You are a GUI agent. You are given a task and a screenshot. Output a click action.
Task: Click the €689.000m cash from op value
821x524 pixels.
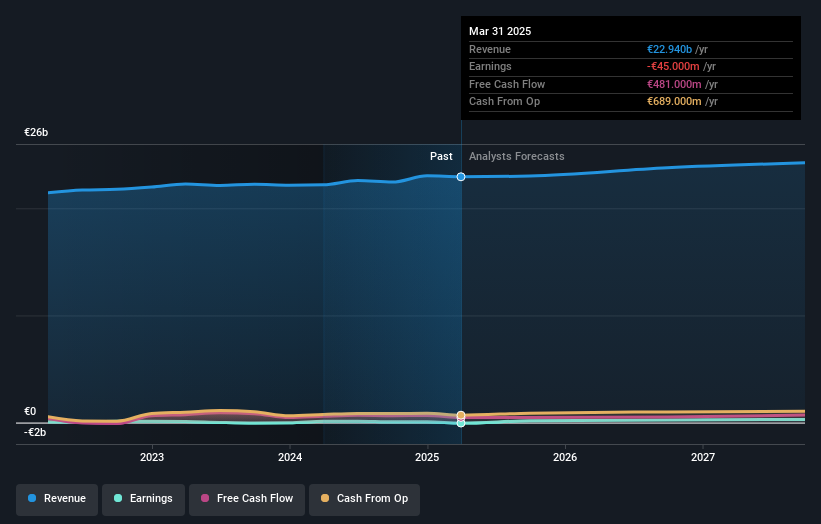(x=674, y=102)
